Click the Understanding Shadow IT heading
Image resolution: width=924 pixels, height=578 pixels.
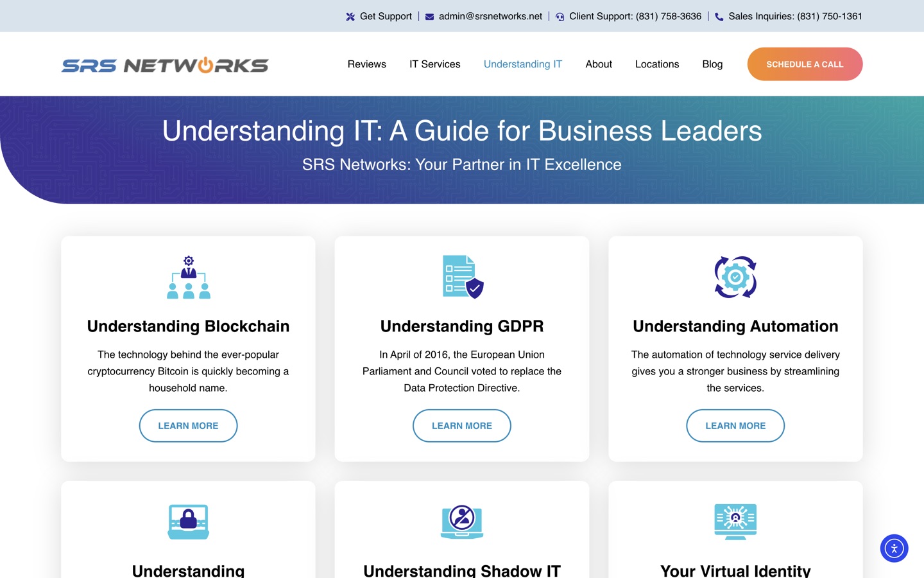point(462,570)
